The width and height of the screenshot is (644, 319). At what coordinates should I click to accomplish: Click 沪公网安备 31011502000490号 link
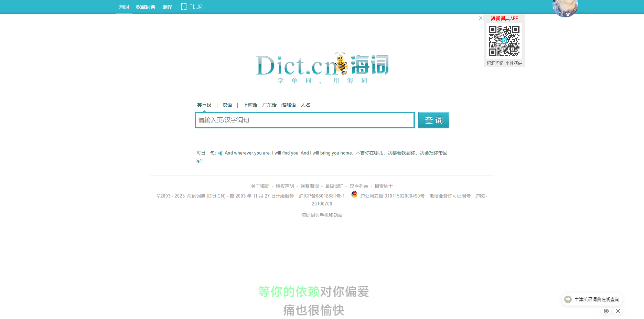[x=392, y=196]
